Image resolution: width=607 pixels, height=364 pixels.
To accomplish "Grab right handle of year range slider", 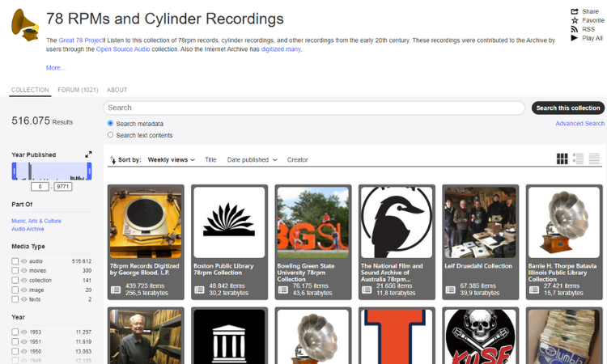I will pos(89,171).
